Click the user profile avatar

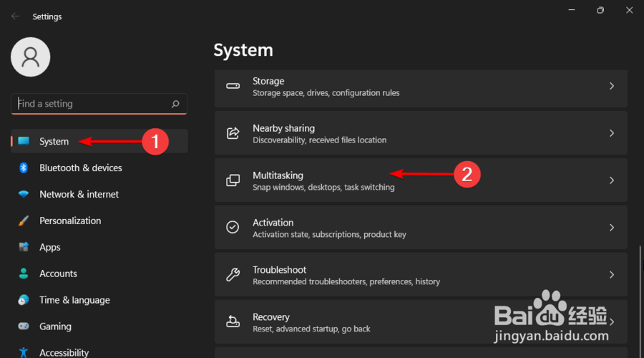31,57
